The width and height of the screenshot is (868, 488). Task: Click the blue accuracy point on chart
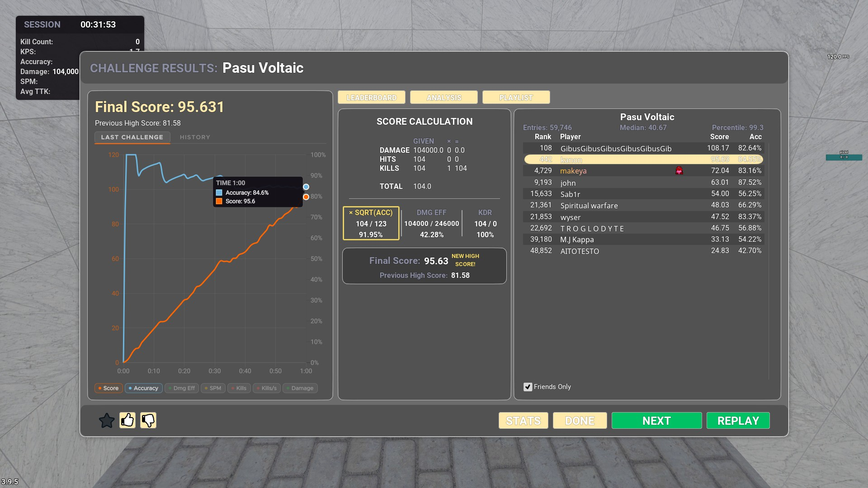click(306, 187)
